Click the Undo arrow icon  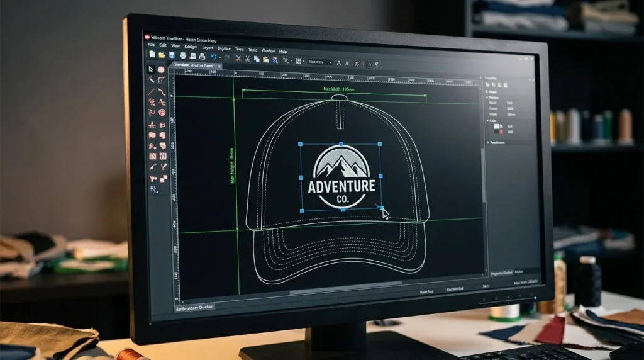click(x=213, y=57)
